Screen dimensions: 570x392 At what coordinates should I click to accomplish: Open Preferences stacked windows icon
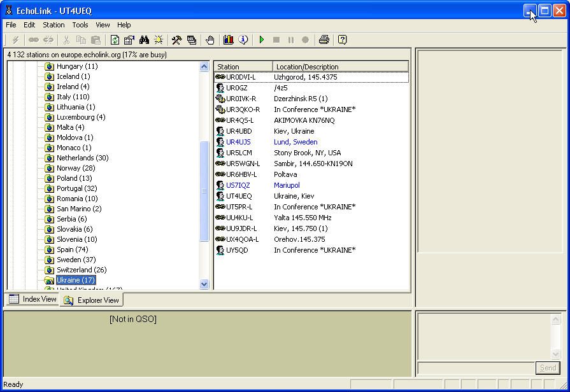[192, 40]
